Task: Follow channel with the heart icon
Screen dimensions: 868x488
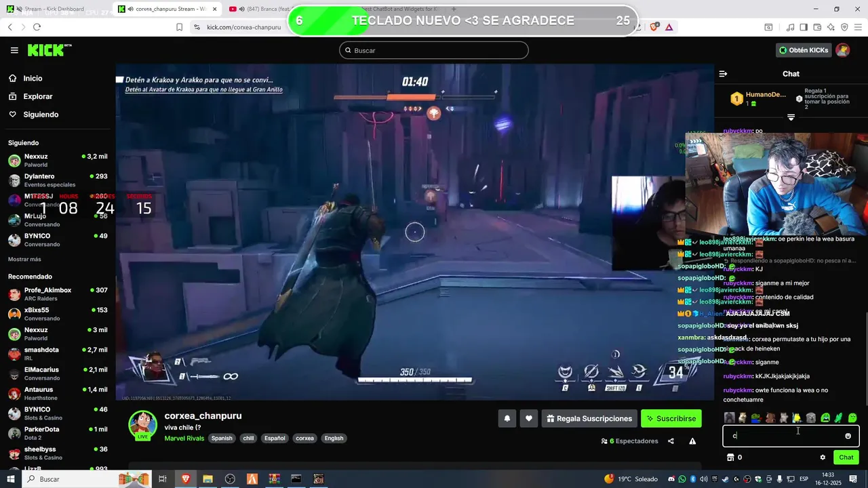Action: click(529, 419)
